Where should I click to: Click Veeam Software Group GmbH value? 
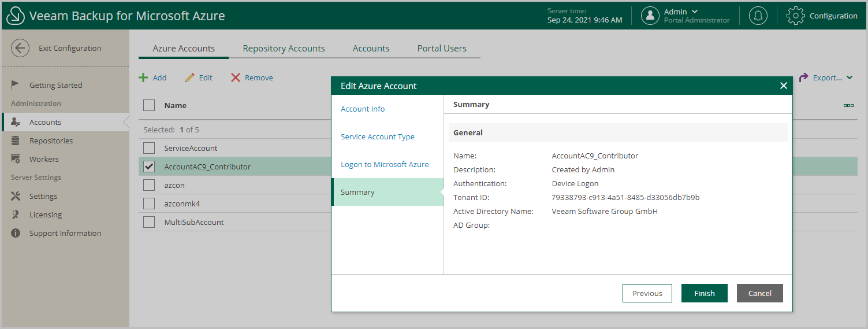(605, 211)
